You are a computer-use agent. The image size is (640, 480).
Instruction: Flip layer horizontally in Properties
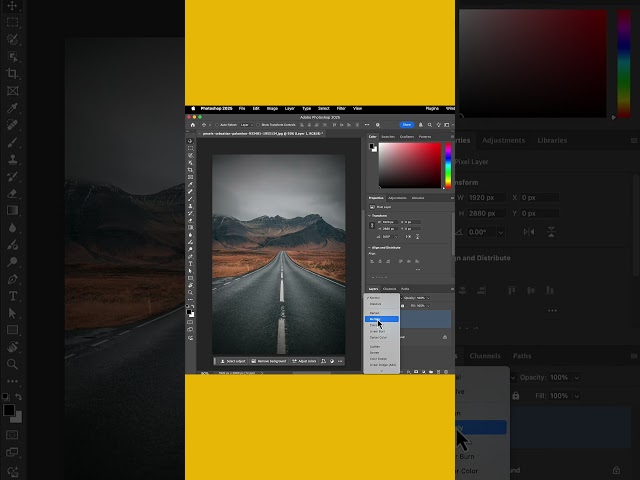coord(408,237)
